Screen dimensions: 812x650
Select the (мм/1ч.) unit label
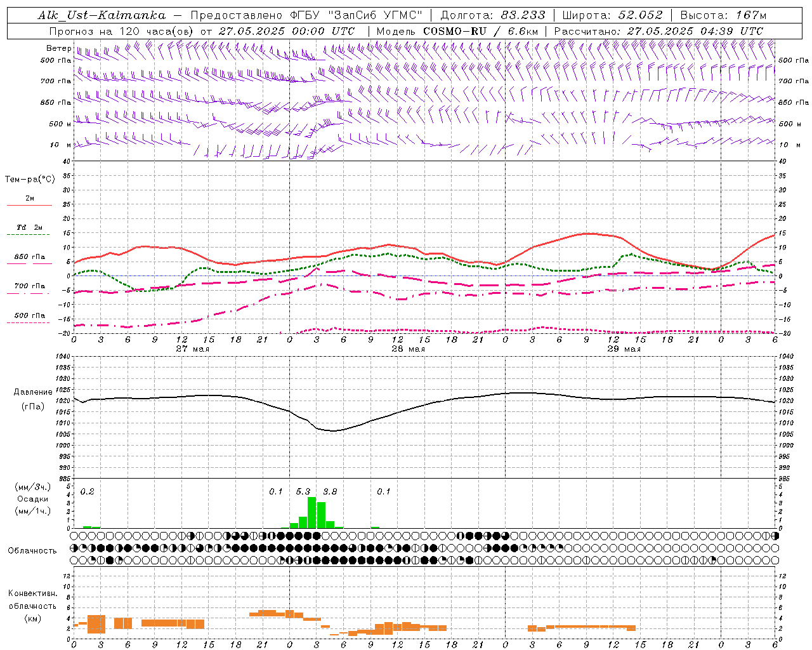click(32, 511)
